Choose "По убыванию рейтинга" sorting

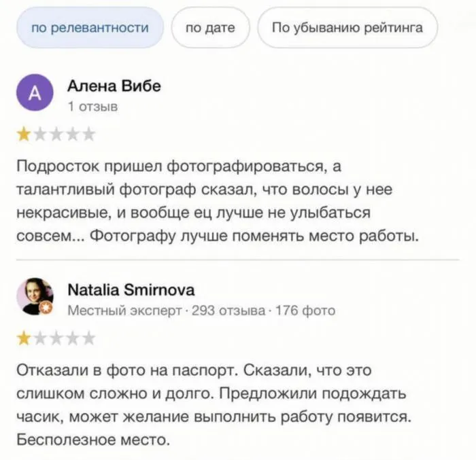[347, 28]
